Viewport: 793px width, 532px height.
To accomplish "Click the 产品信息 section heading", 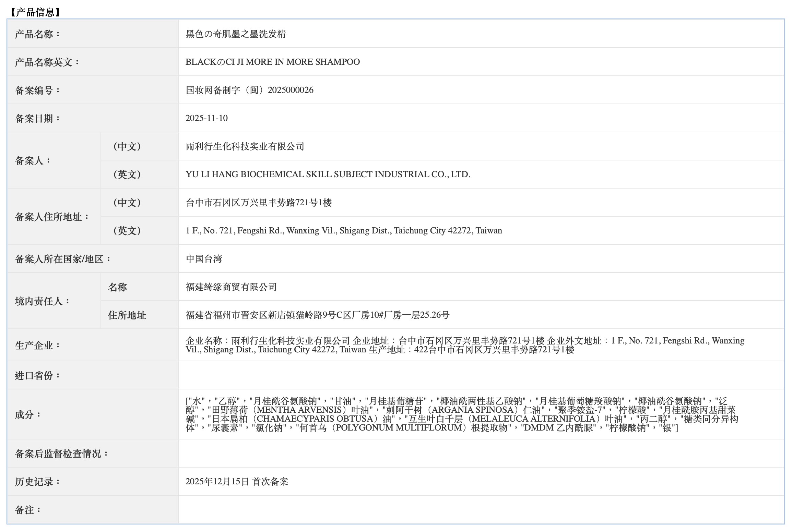I will coord(35,13).
